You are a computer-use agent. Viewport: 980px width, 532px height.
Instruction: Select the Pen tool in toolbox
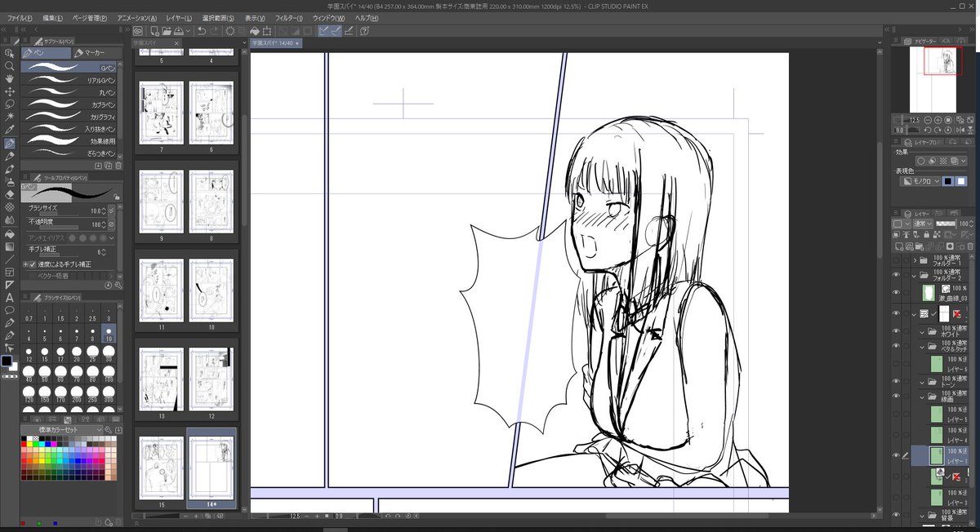pyautogui.click(x=10, y=144)
